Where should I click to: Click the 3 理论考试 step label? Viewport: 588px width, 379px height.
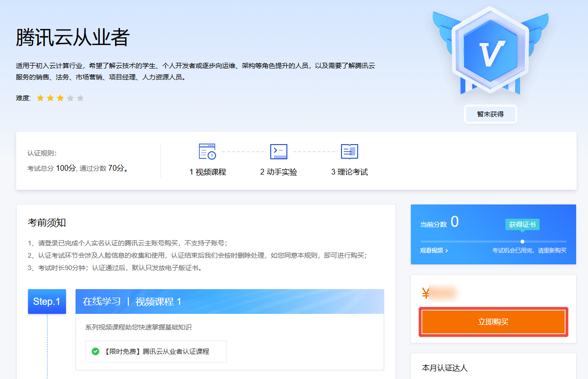click(x=350, y=172)
